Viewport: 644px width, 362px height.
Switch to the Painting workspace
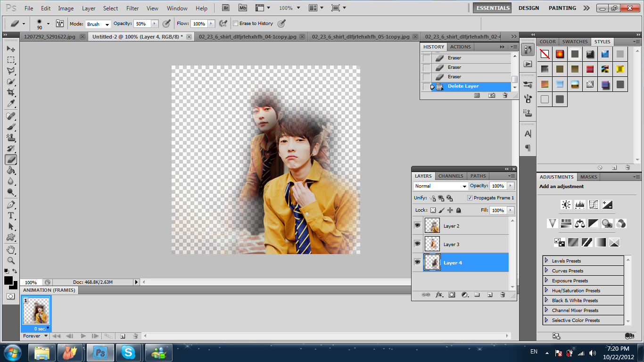(x=562, y=8)
